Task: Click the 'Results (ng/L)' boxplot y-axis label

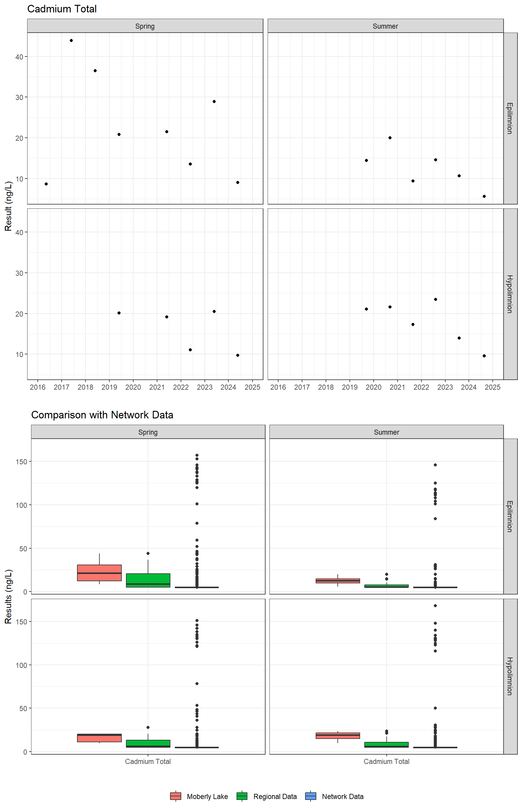Action: pyautogui.click(x=8, y=596)
